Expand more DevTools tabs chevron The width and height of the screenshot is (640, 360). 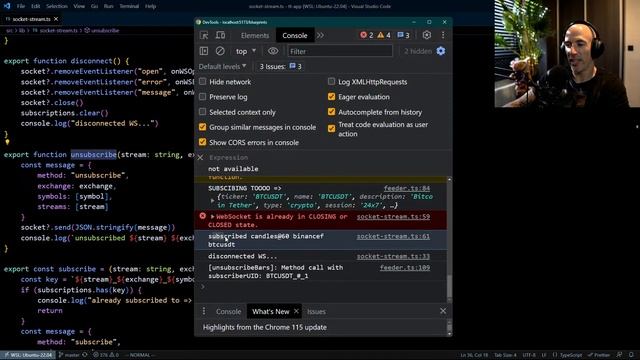pyautogui.click(x=320, y=36)
